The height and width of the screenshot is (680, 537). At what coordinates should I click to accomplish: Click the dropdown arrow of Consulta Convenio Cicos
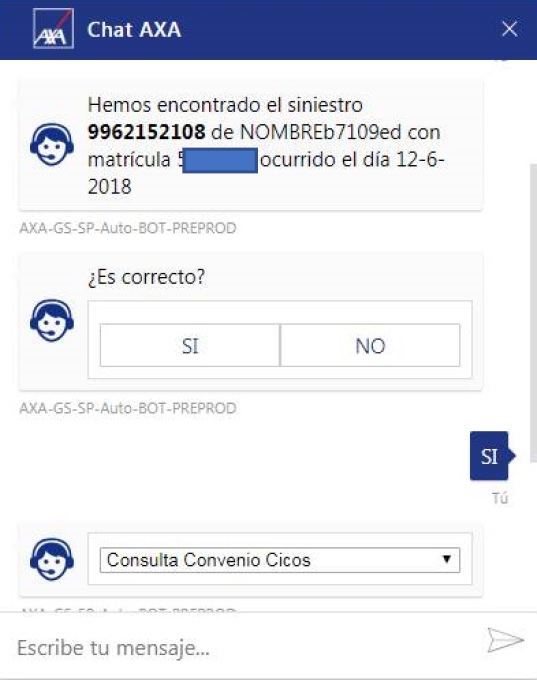[446, 559]
